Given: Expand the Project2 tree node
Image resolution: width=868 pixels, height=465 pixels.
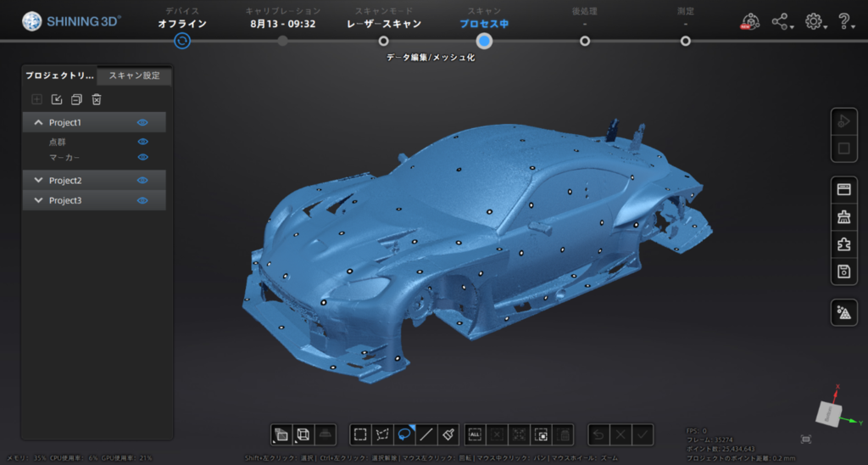Looking at the screenshot, I should (x=38, y=180).
